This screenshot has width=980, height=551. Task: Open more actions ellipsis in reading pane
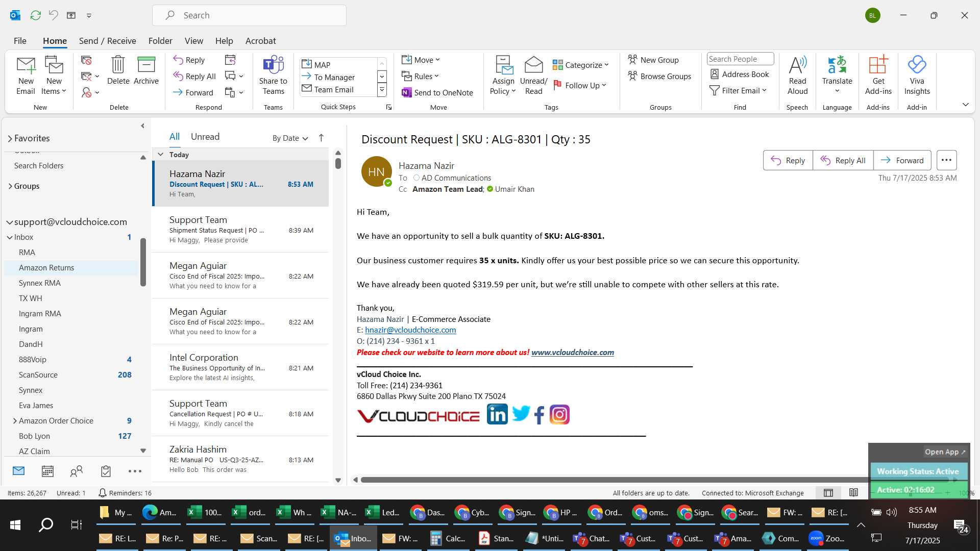pyautogui.click(x=946, y=160)
